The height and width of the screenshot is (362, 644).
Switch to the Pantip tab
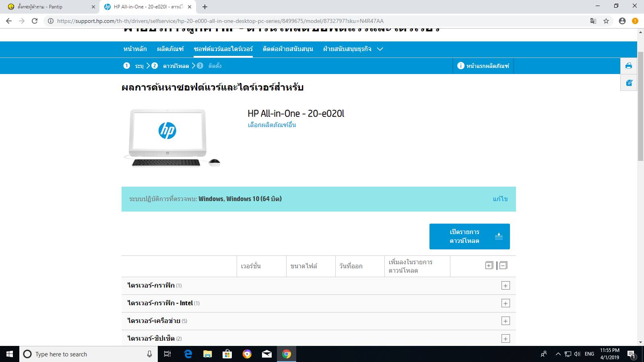click(50, 7)
